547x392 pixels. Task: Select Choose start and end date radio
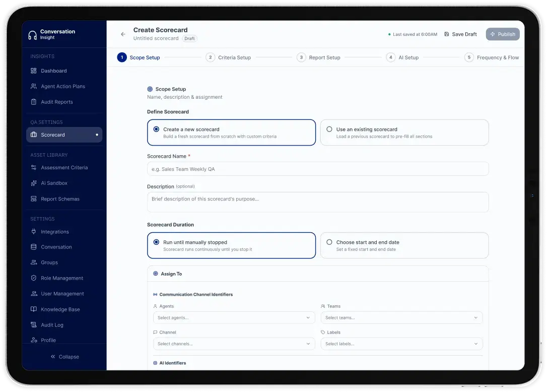[x=329, y=242]
